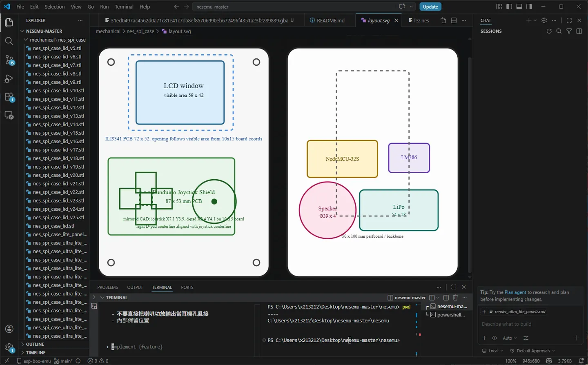The height and width of the screenshot is (365, 588).
Task: Switch to the PROBLEMS panel tab
Action: pos(107,287)
